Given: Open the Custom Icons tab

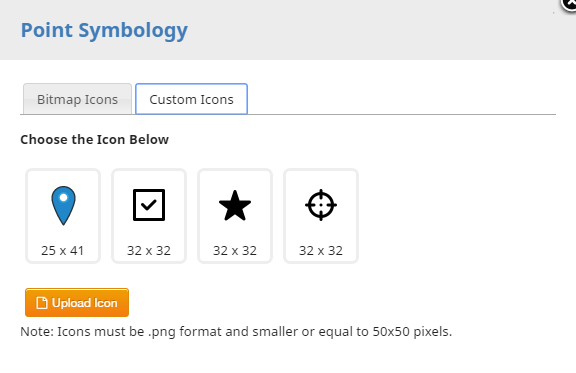Looking at the screenshot, I should point(191,99).
